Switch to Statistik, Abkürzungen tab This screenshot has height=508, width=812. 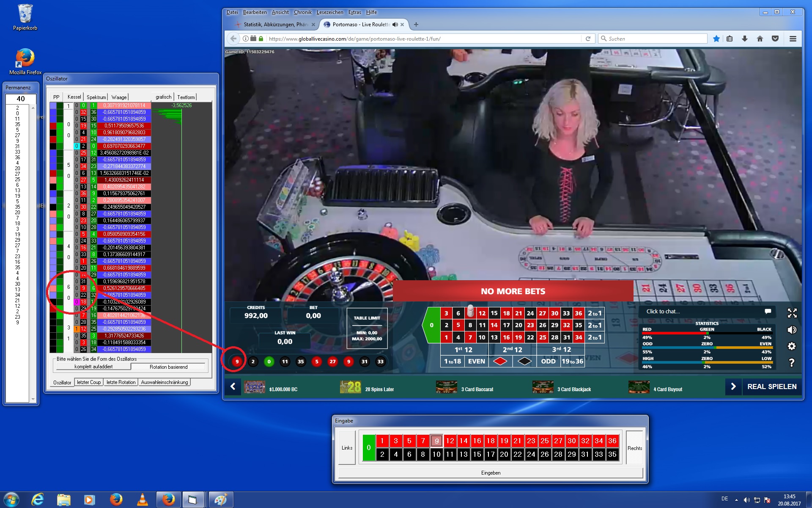tap(275, 25)
